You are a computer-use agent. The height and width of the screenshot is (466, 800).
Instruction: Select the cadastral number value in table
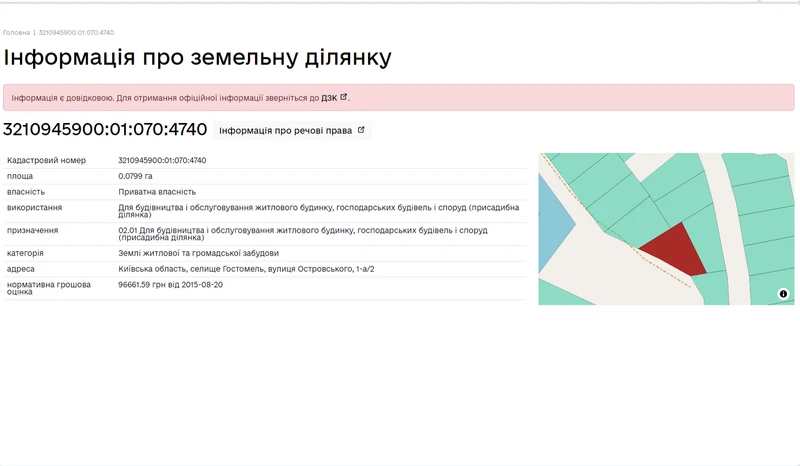(162, 160)
